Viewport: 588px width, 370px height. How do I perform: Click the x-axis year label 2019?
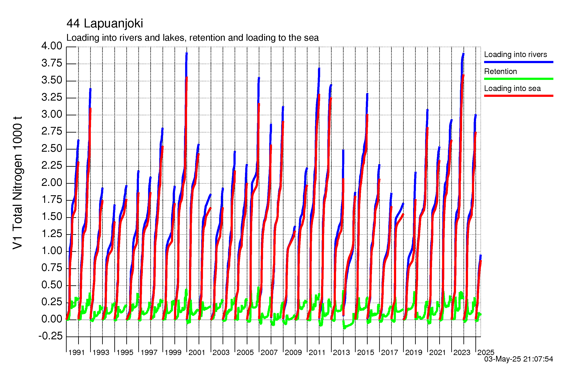click(x=414, y=352)
